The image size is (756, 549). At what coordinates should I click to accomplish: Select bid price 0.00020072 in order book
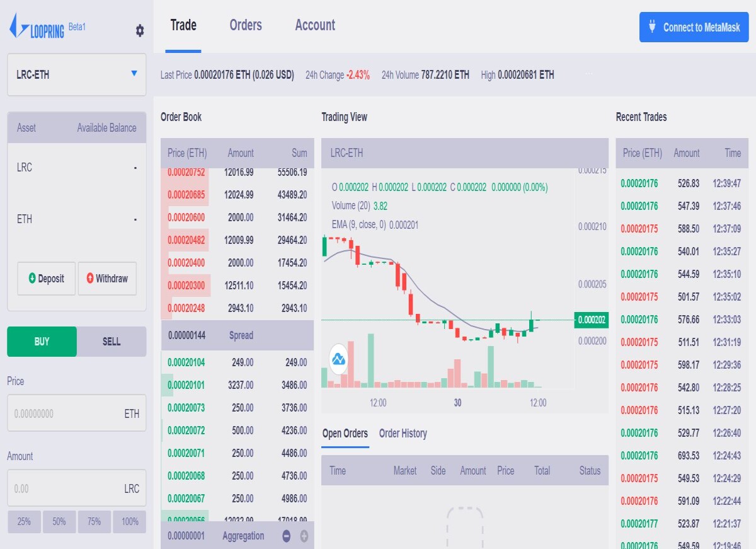pyautogui.click(x=186, y=431)
